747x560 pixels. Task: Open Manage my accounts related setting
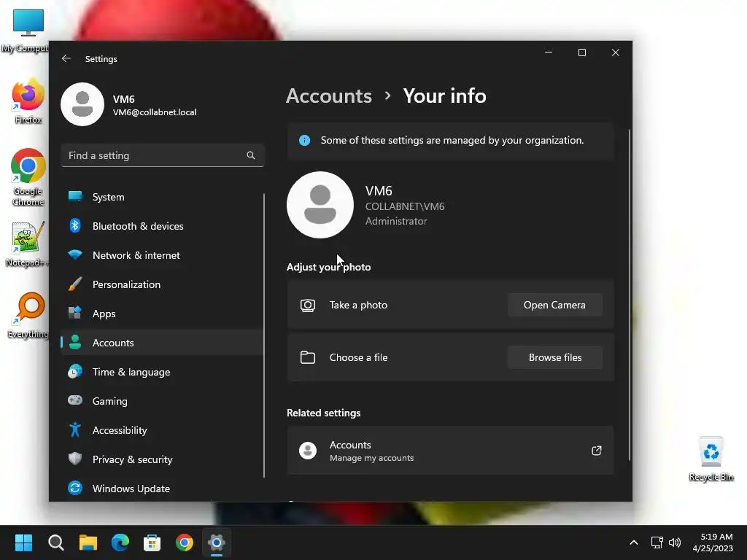click(x=450, y=451)
